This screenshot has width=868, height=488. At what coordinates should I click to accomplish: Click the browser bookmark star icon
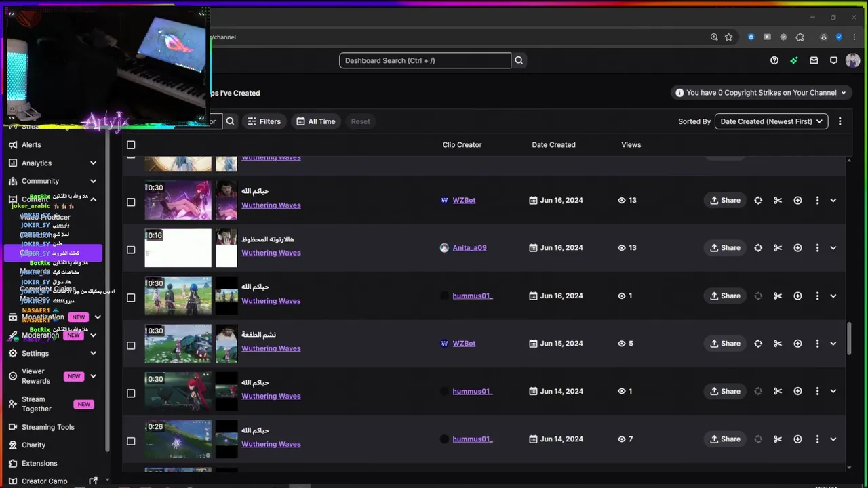click(x=729, y=37)
